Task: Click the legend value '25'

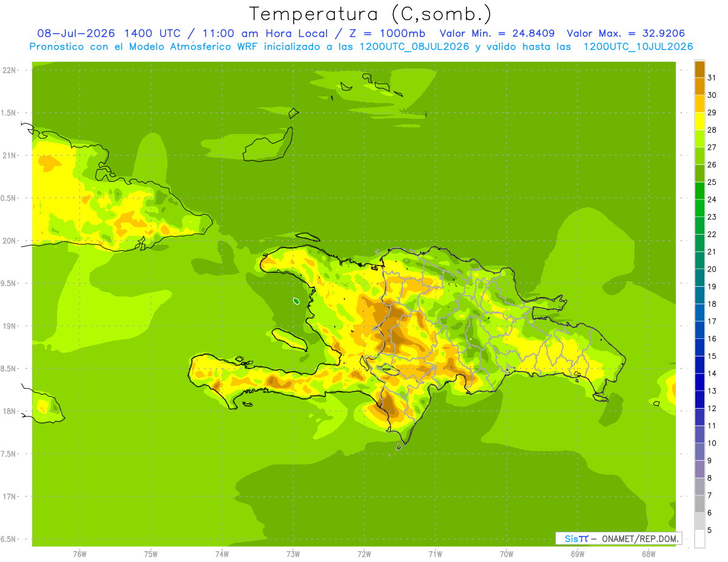Action: coord(712,182)
